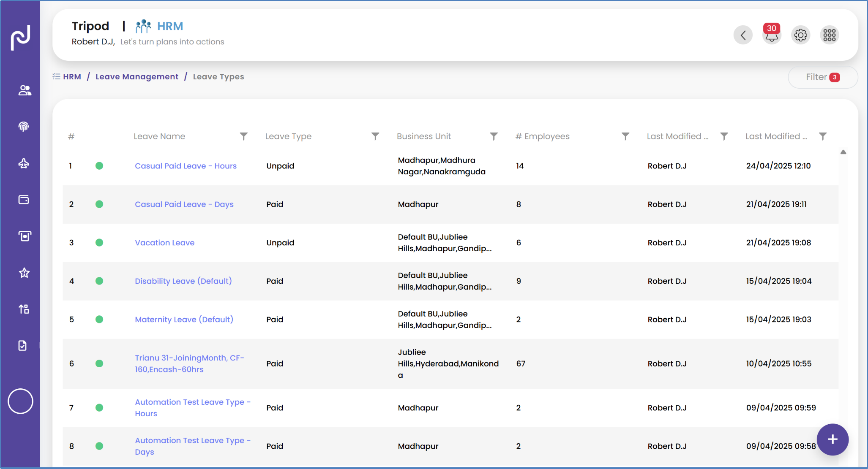Open Casual Paid Leave - Days link
This screenshot has width=868, height=469.
coord(184,204)
